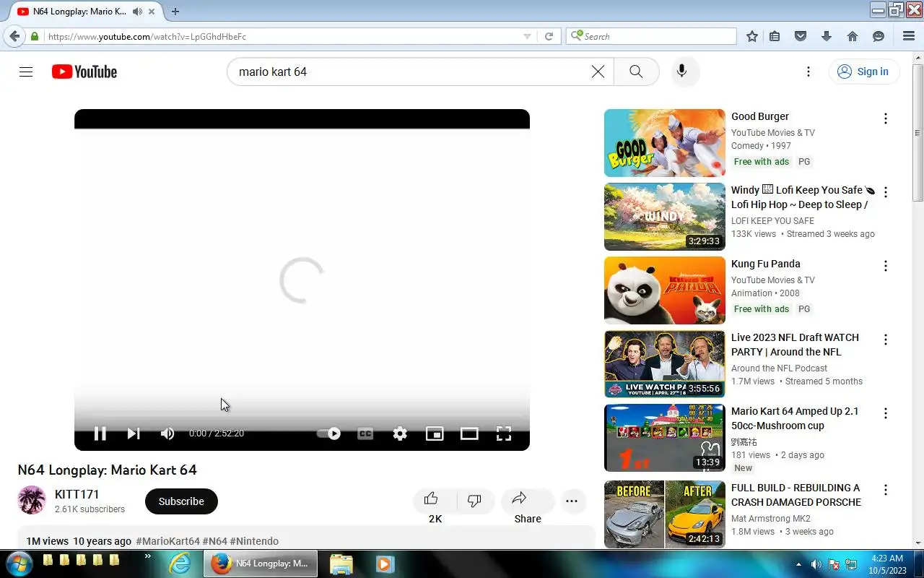The image size is (924, 578).
Task: Open more actions menu beside Share
Action: coord(572,501)
